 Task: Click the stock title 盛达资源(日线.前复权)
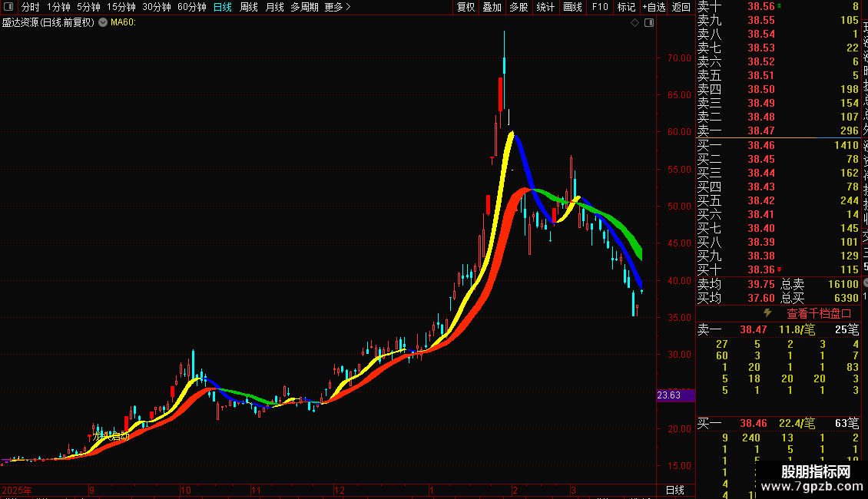(48, 23)
